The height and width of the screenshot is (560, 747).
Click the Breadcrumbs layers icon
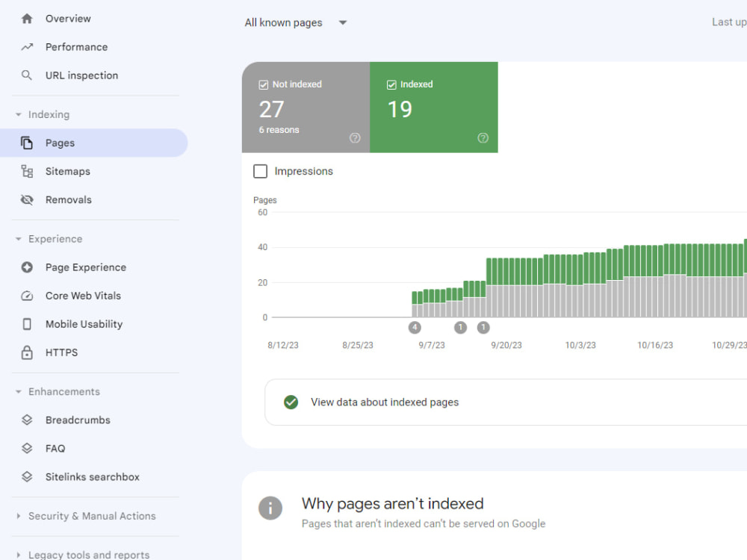pyautogui.click(x=27, y=420)
